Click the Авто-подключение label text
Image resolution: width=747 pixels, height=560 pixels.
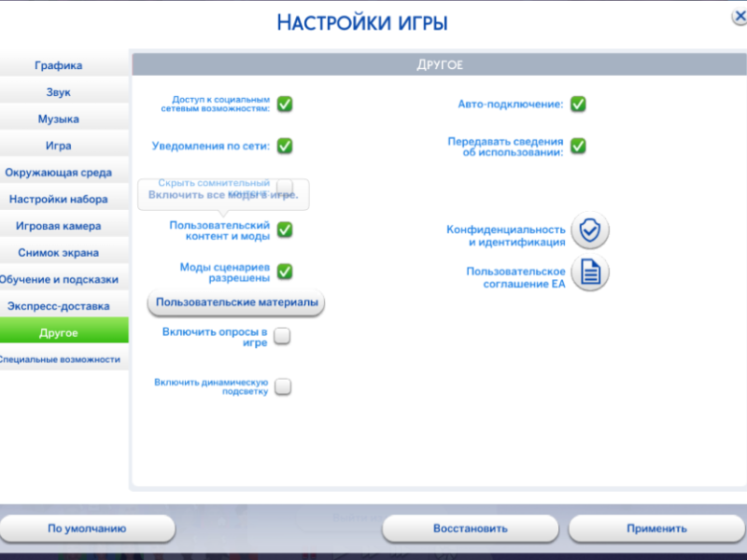pyautogui.click(x=511, y=105)
